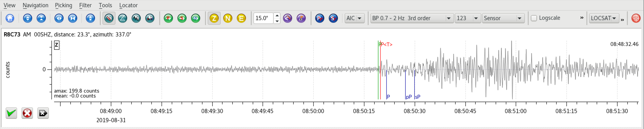Open the 123 component rotation dropdown
Screen dimensions: 644x129
coord(468,18)
